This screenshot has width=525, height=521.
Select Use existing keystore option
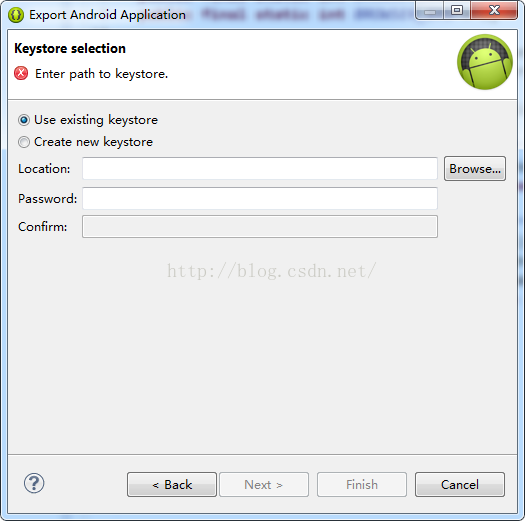(88, 120)
